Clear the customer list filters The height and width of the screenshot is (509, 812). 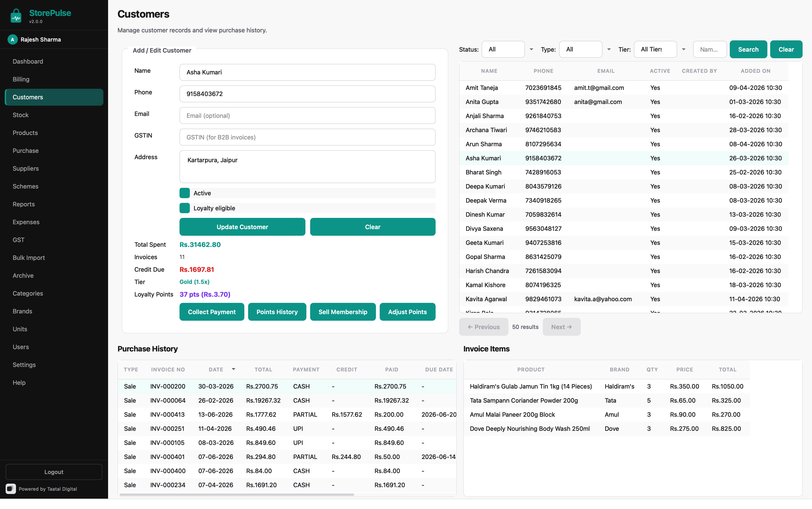[786, 49]
